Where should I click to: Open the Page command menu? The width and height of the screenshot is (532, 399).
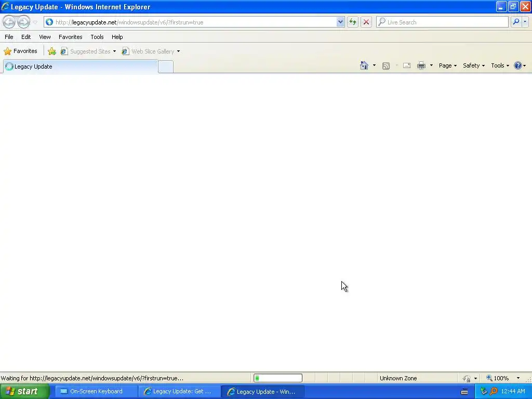pyautogui.click(x=447, y=65)
